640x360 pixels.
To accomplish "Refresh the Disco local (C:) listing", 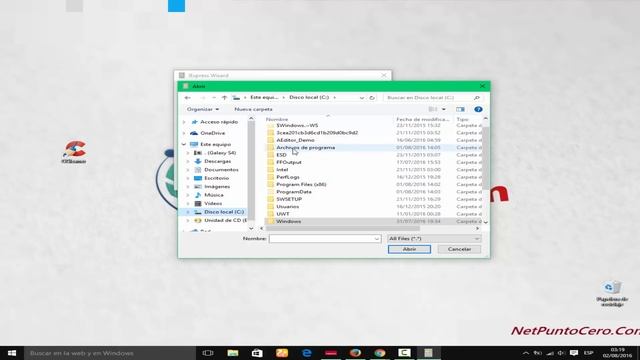I will click(372, 98).
